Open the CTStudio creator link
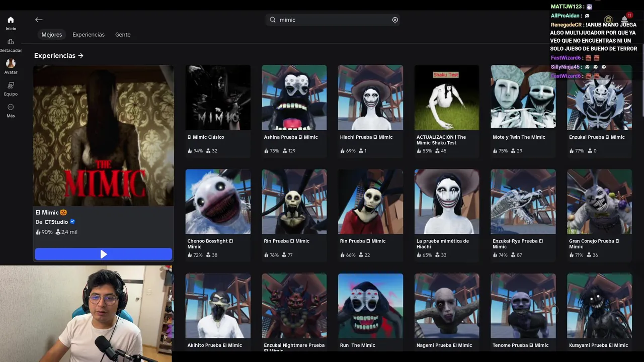The height and width of the screenshot is (362, 644). tap(56, 222)
